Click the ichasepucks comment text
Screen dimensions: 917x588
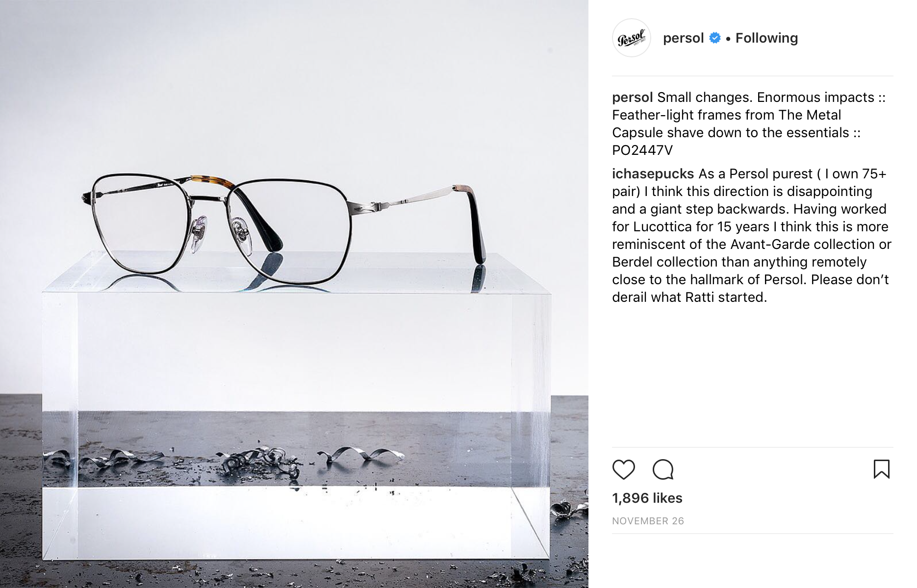click(751, 236)
